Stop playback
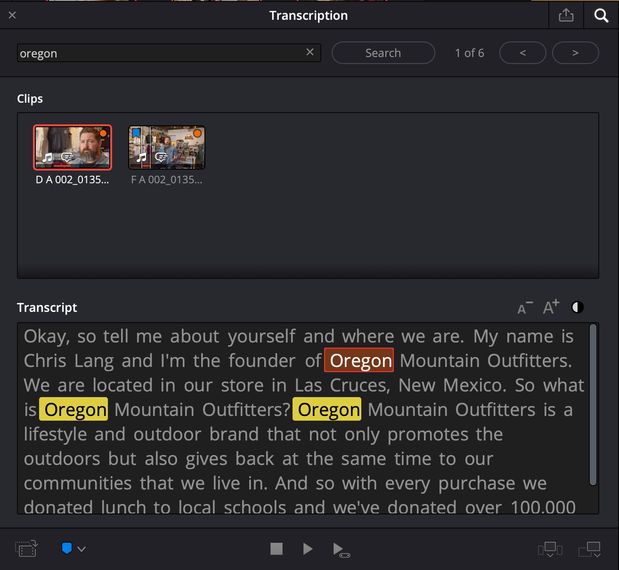The image size is (619, 570). pyautogui.click(x=276, y=549)
